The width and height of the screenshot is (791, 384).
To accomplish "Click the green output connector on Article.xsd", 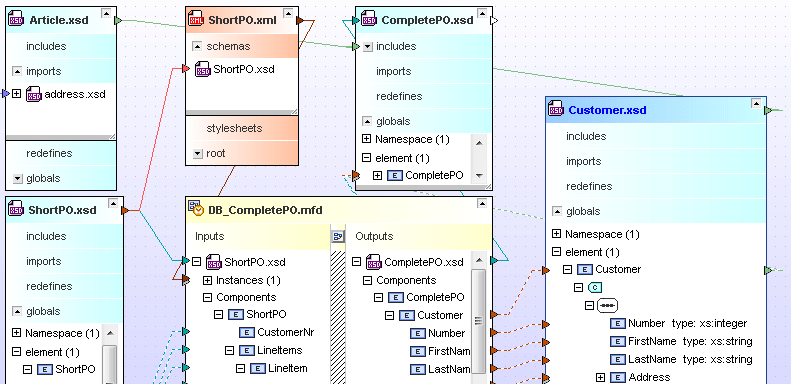I will coord(118,21).
